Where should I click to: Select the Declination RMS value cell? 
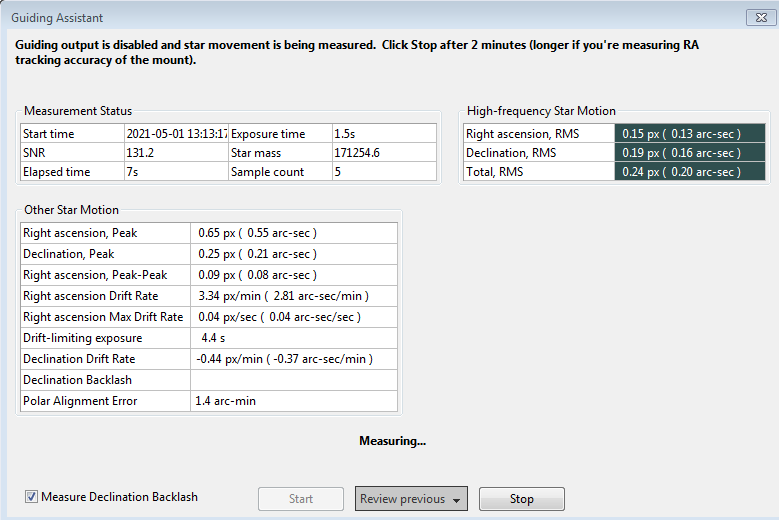click(x=690, y=152)
